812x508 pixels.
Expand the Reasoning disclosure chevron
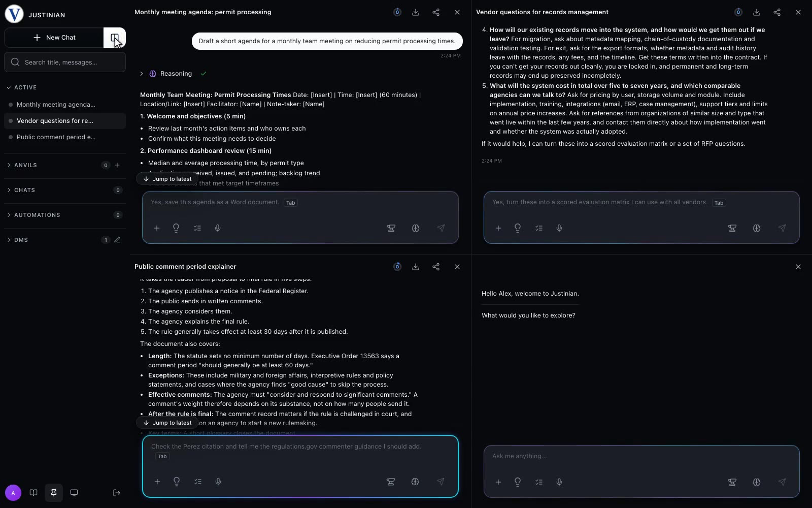(142, 74)
